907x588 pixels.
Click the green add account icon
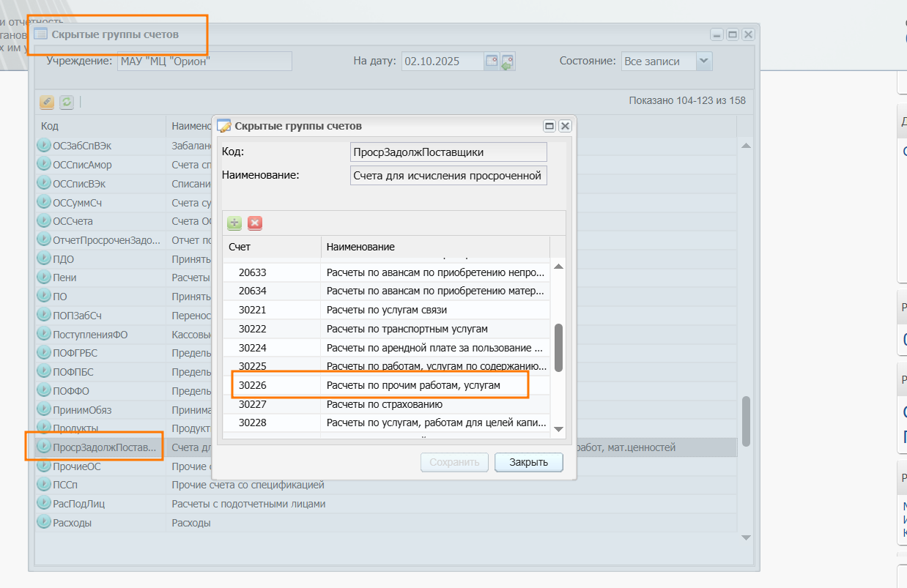(234, 223)
